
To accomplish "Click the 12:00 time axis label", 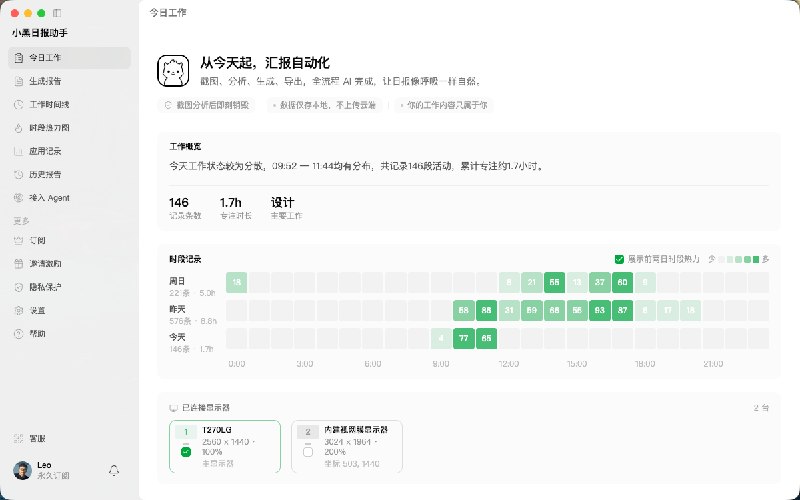I will [x=509, y=364].
